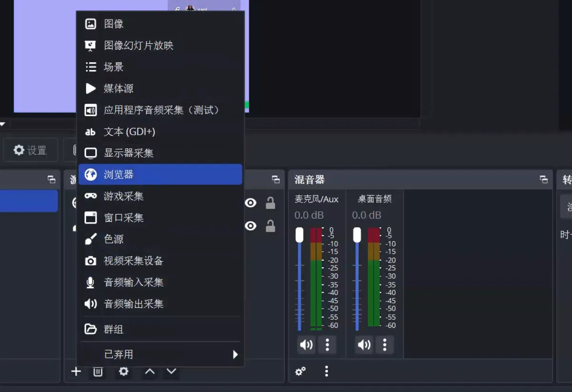Open mixer advanced audio settings gears icon
This screenshot has height=392, width=572.
[x=300, y=372]
